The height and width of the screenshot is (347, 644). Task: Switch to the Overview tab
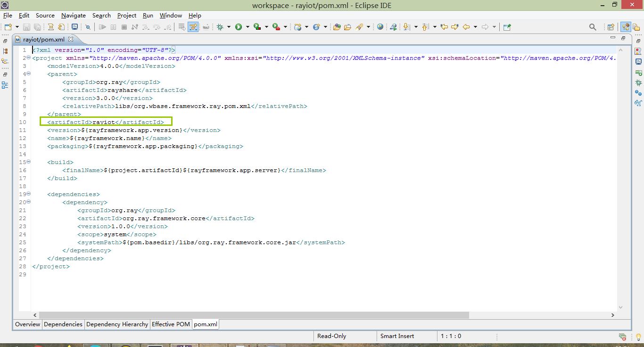click(28, 324)
